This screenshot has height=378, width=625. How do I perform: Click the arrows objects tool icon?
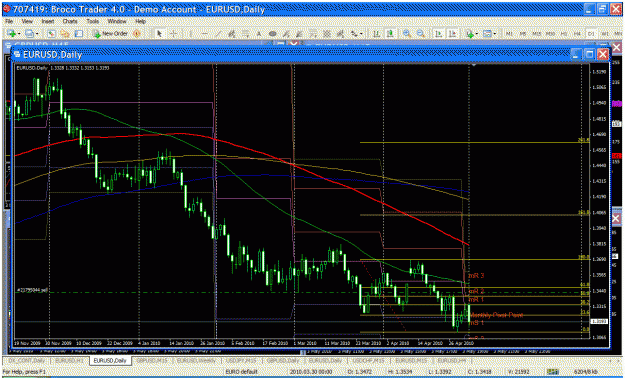(353, 34)
